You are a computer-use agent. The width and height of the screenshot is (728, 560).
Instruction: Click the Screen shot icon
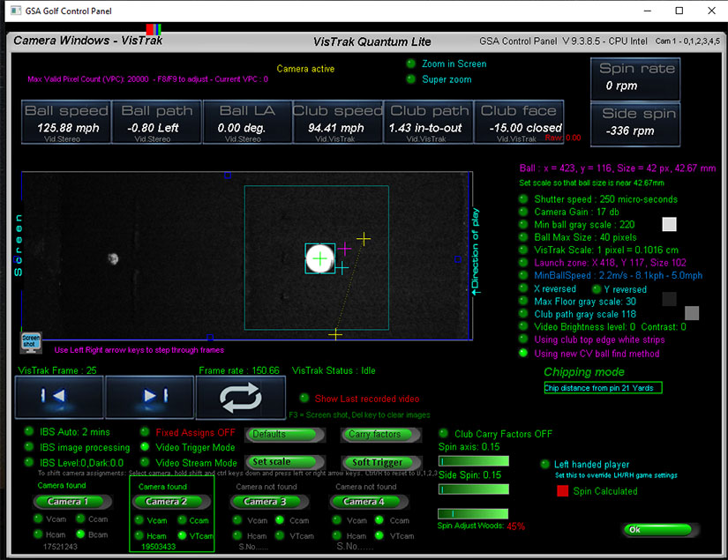(31, 341)
